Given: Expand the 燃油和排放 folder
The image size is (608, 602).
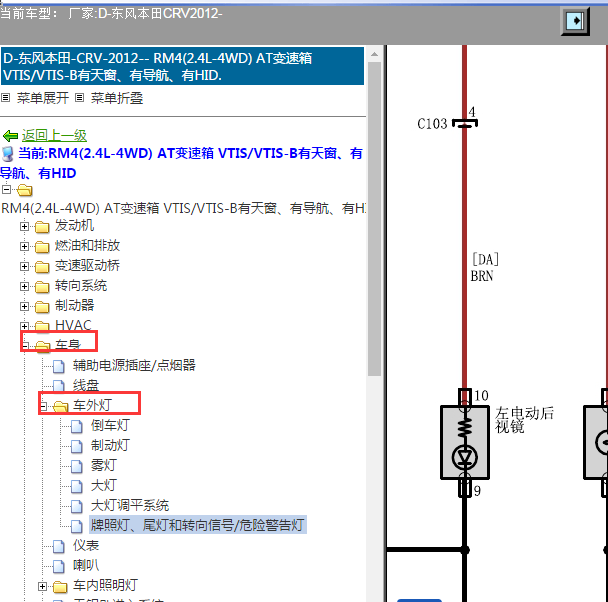Looking at the screenshot, I should point(24,247).
